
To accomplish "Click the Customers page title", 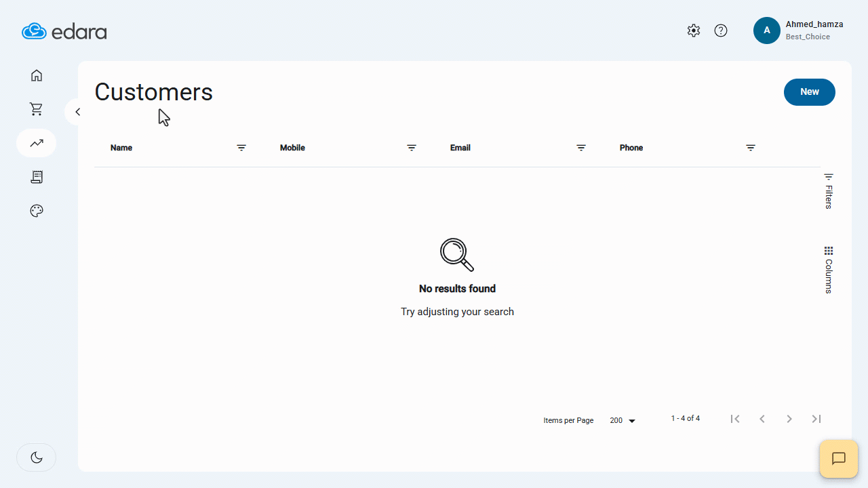I will point(154,92).
